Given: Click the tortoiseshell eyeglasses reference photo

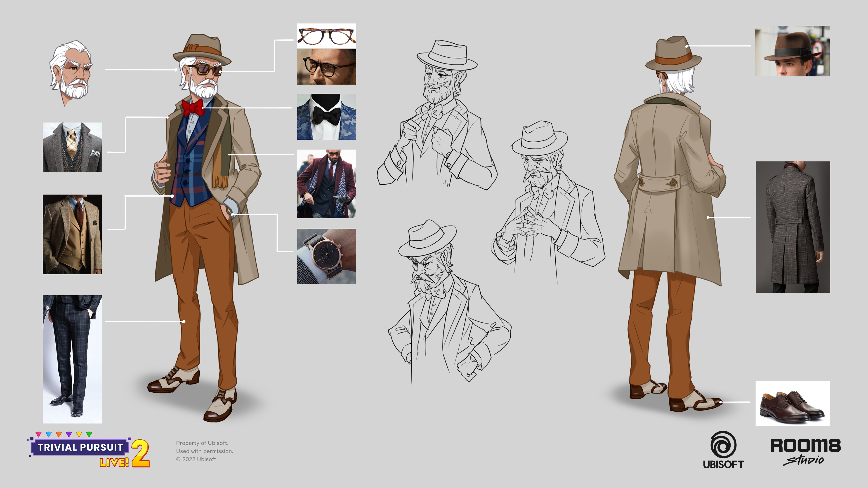Looking at the screenshot, I should [x=326, y=36].
